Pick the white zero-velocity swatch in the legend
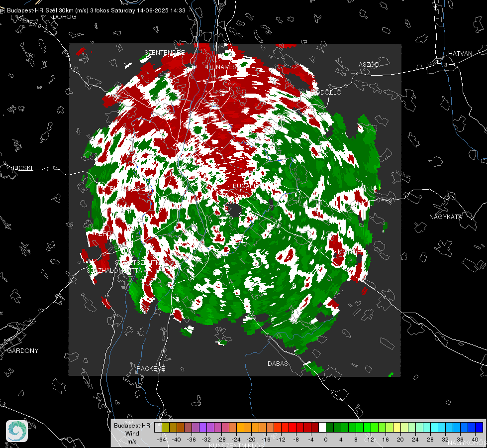This screenshot has width=487, height=448. pyautogui.click(x=322, y=427)
